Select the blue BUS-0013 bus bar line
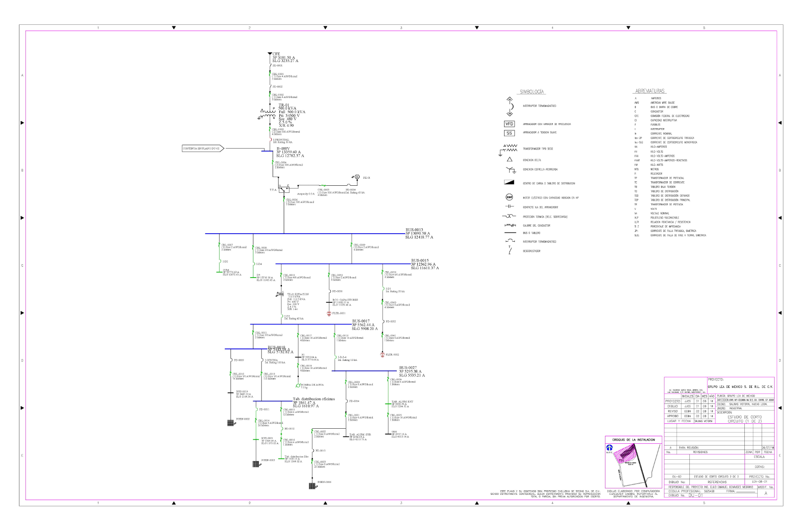798x532 pixels. coord(304,234)
